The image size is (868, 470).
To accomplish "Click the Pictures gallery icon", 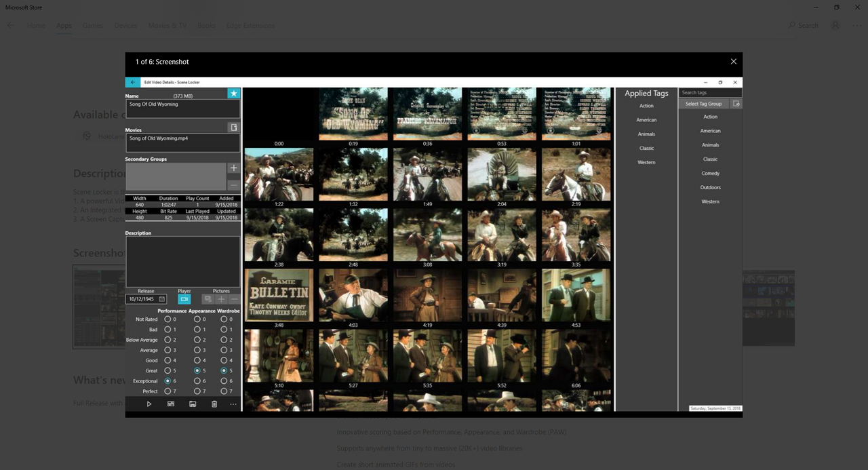I will coord(208,299).
